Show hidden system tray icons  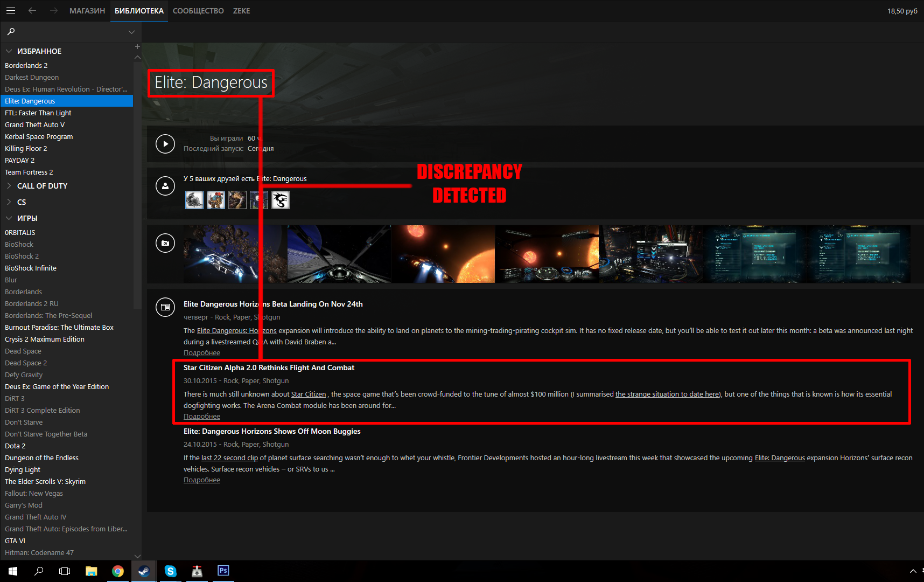913,571
